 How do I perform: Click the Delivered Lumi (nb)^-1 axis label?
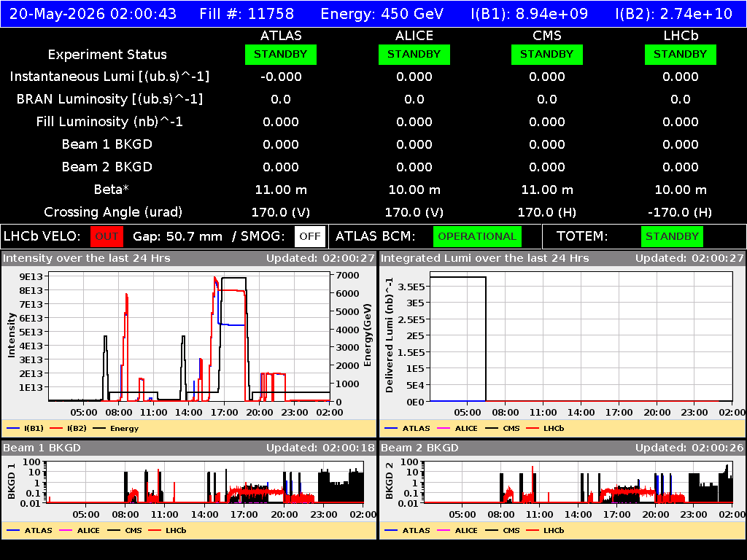[x=390, y=335]
